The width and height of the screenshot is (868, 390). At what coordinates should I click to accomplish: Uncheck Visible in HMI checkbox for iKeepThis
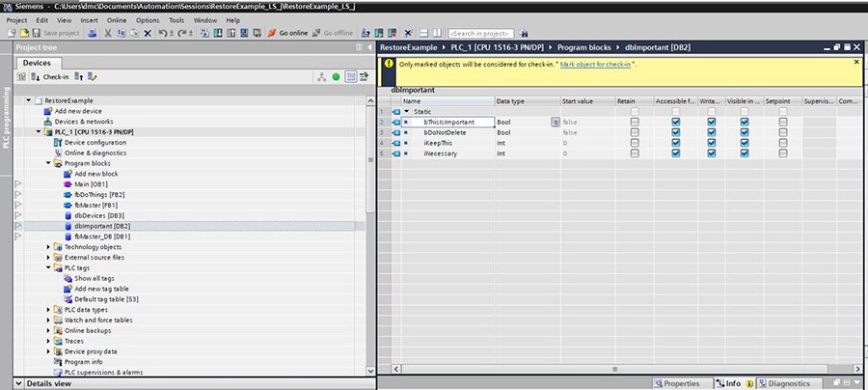pos(745,143)
